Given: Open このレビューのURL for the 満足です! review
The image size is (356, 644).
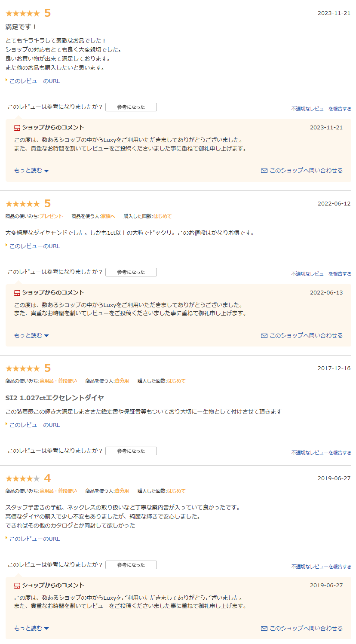Looking at the screenshot, I should click(34, 81).
